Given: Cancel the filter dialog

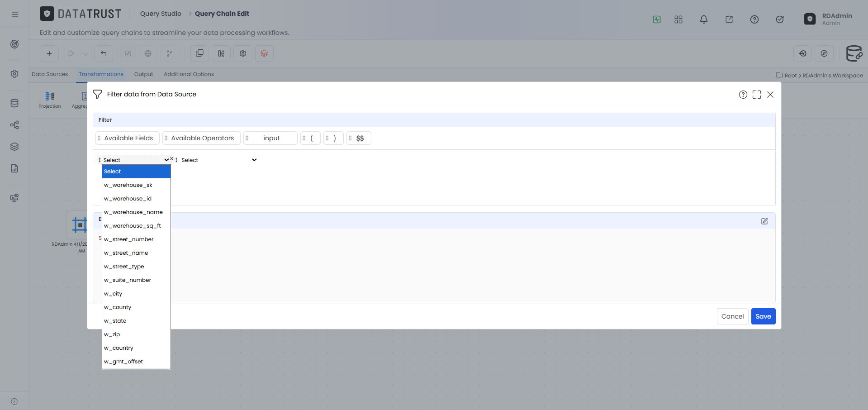Looking at the screenshot, I should coord(732,316).
